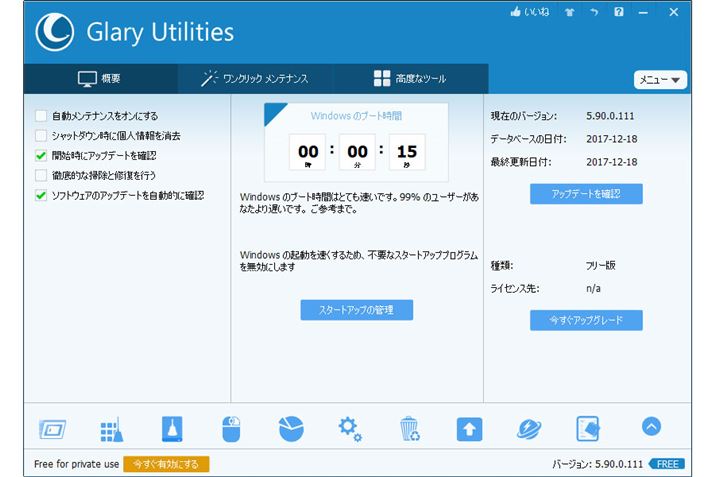The height and width of the screenshot is (477, 715).
Task: Click the mouse-shaped context menu manager icon
Action: pos(231,428)
